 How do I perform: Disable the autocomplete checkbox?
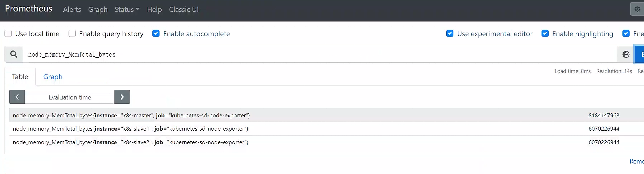156,33
